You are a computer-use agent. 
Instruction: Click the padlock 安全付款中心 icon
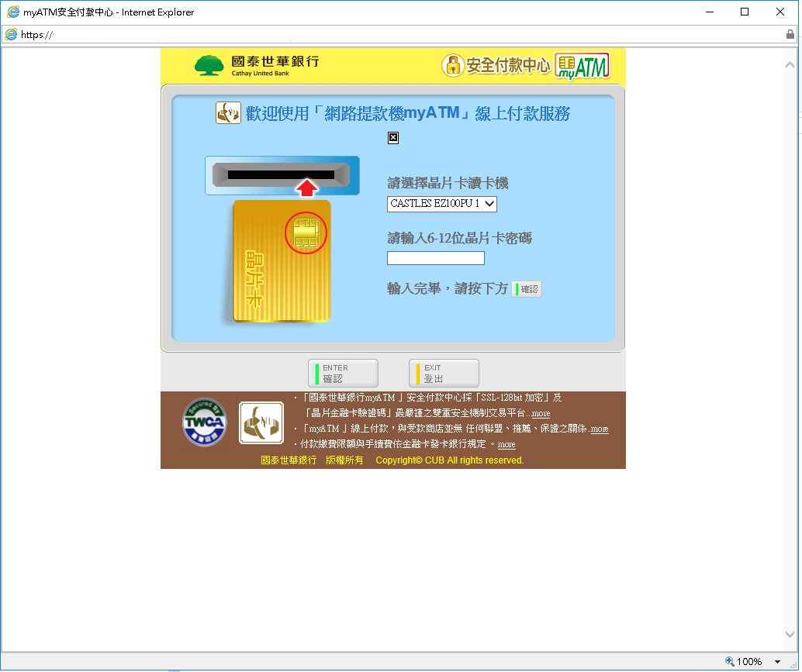coord(453,65)
